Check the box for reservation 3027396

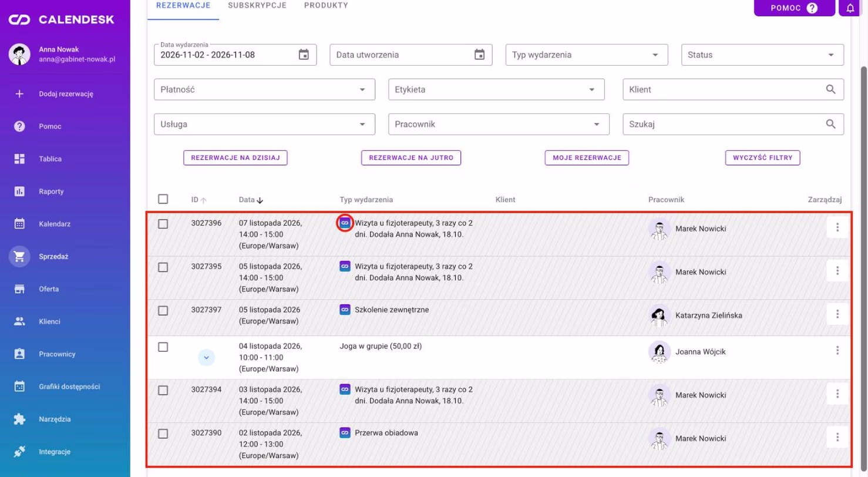163,223
